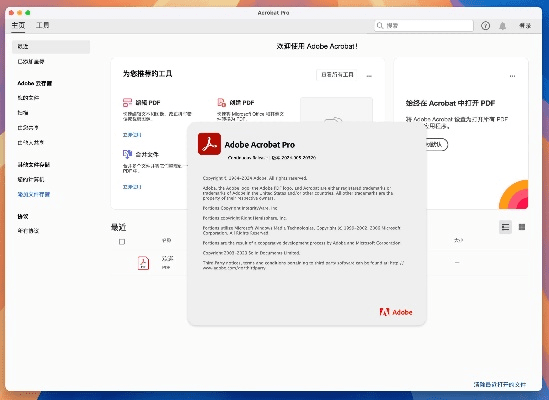Open the ellipsis menu on the default-PDF card
This screenshot has width=549, height=400.
coord(512,76)
